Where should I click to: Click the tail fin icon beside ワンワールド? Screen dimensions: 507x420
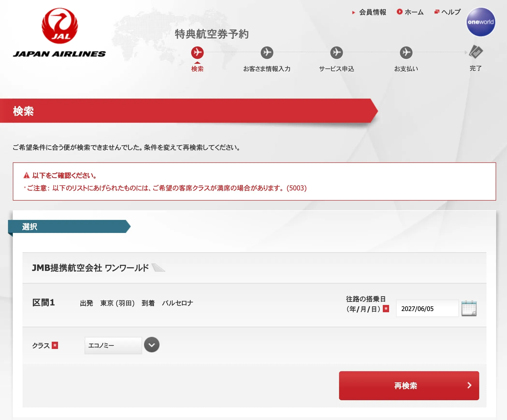(158, 268)
